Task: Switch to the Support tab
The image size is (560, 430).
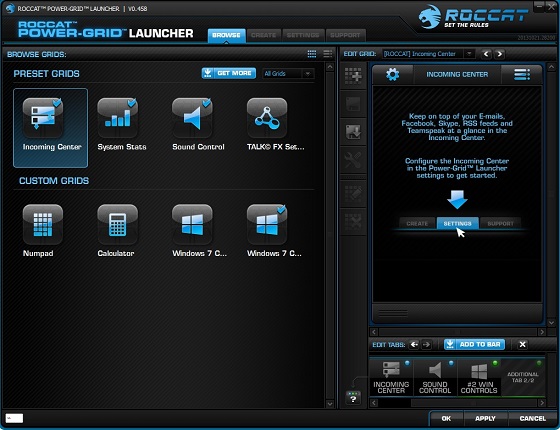Action: click(345, 35)
